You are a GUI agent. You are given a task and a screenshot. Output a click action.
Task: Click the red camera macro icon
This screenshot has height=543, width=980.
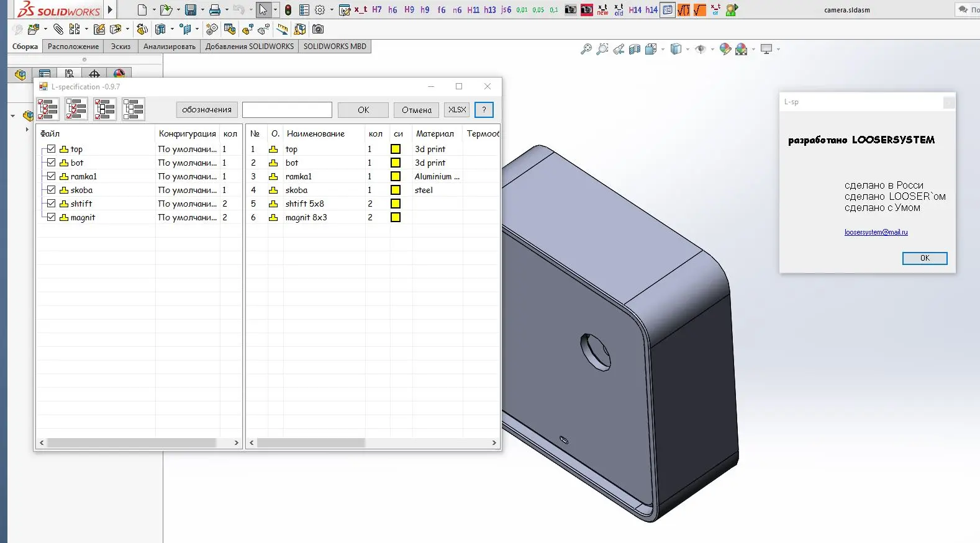click(586, 10)
